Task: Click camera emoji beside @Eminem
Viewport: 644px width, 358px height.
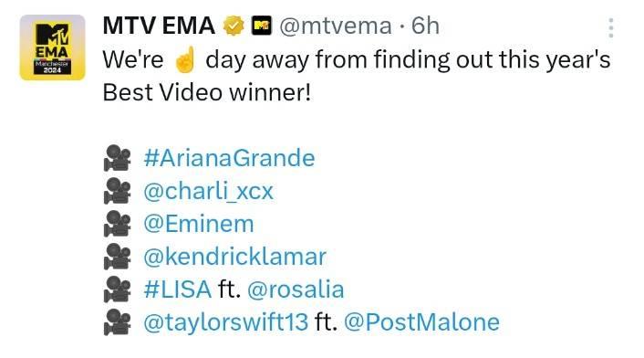Action: [x=117, y=224]
